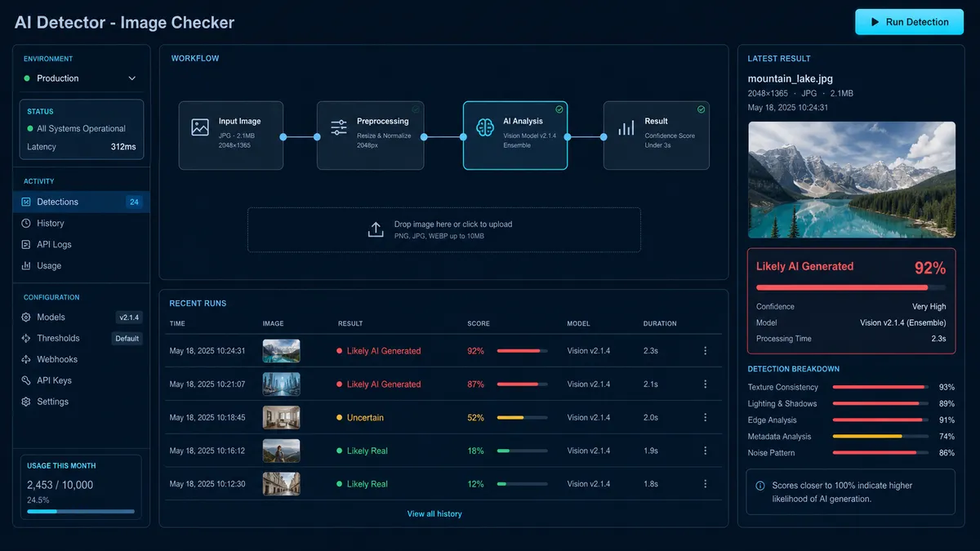
Task: Click the Run Detection button
Action: pos(909,22)
